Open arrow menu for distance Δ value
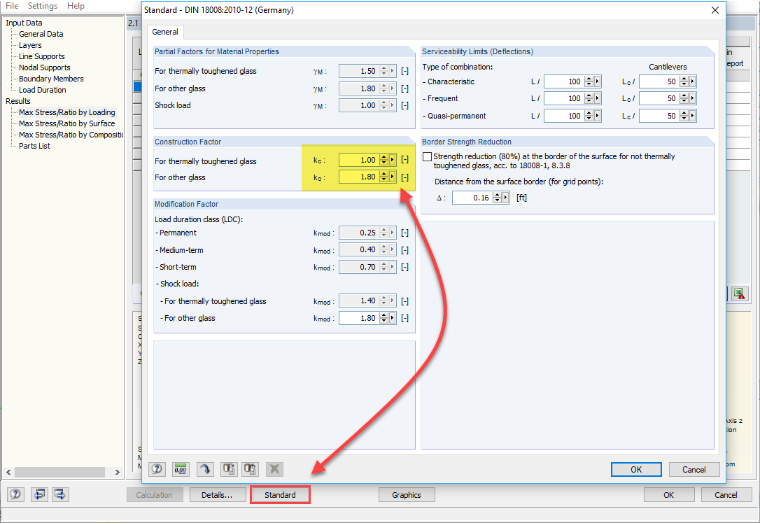Viewport: 760px width, 524px height. pos(506,197)
